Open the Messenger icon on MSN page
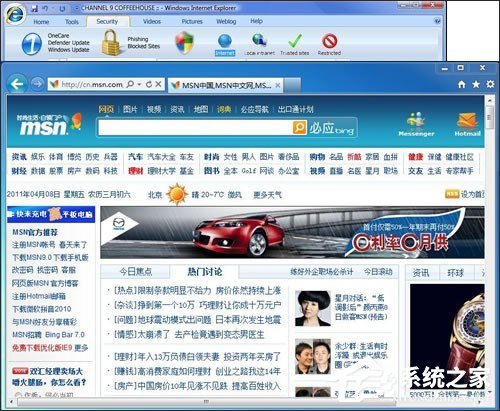 pyautogui.click(x=416, y=124)
